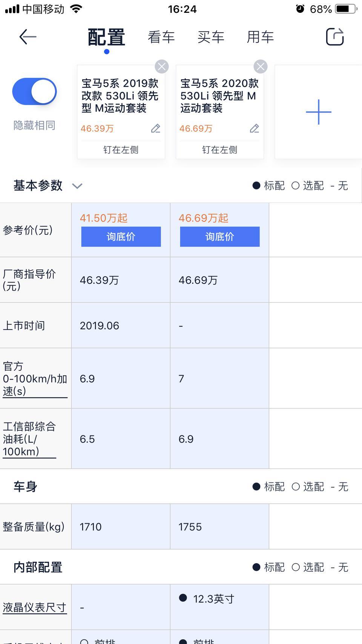Open the 工信部综合油耗 term explanation

(x=29, y=439)
